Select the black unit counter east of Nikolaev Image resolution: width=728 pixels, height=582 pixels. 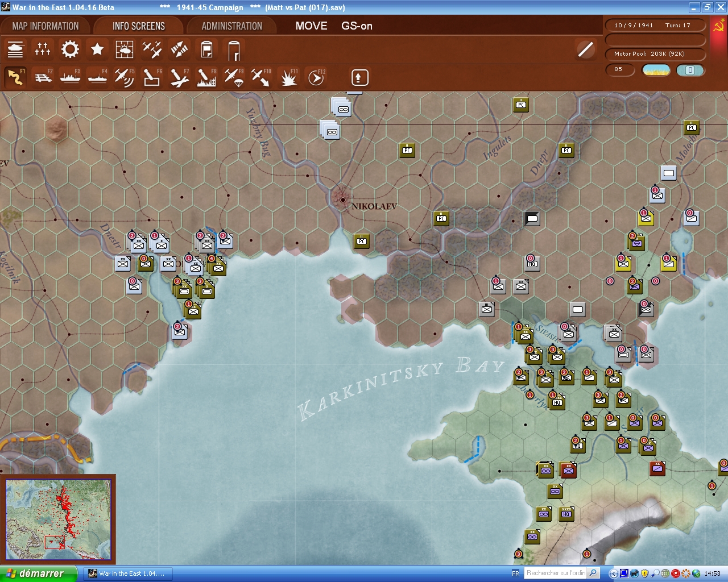532,218
